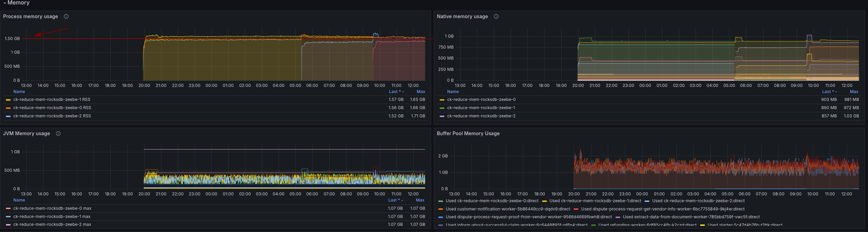868x232 pixels.
Task: Sort Process memory legend by Last column
Action: tap(396, 92)
